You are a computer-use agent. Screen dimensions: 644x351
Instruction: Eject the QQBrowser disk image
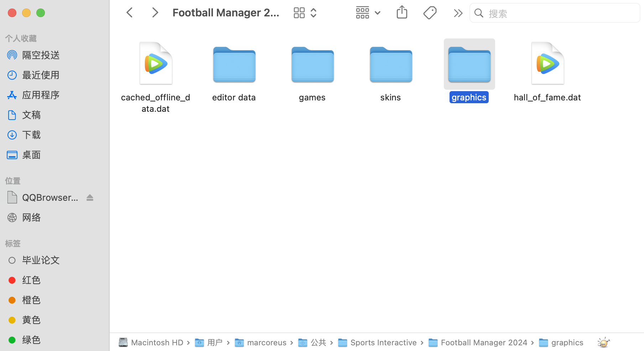pyautogui.click(x=90, y=198)
